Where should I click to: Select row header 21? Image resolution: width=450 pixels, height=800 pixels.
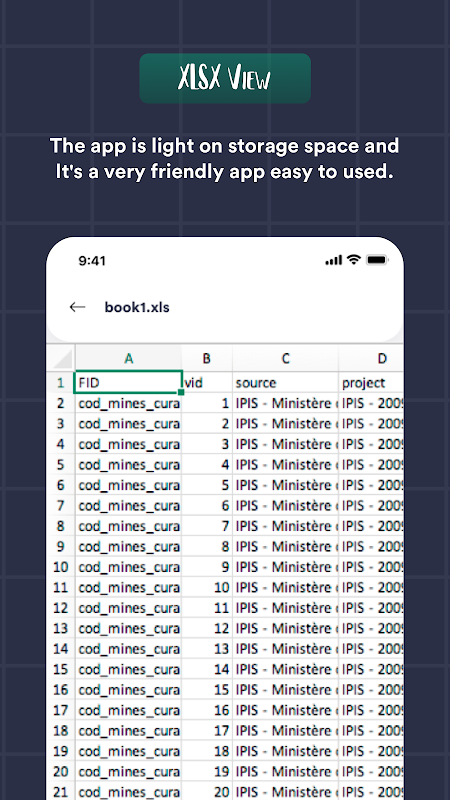tap(61, 791)
